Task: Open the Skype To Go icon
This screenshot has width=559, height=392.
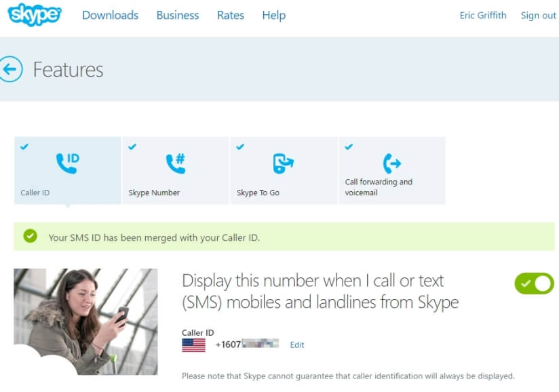Action: (x=283, y=163)
